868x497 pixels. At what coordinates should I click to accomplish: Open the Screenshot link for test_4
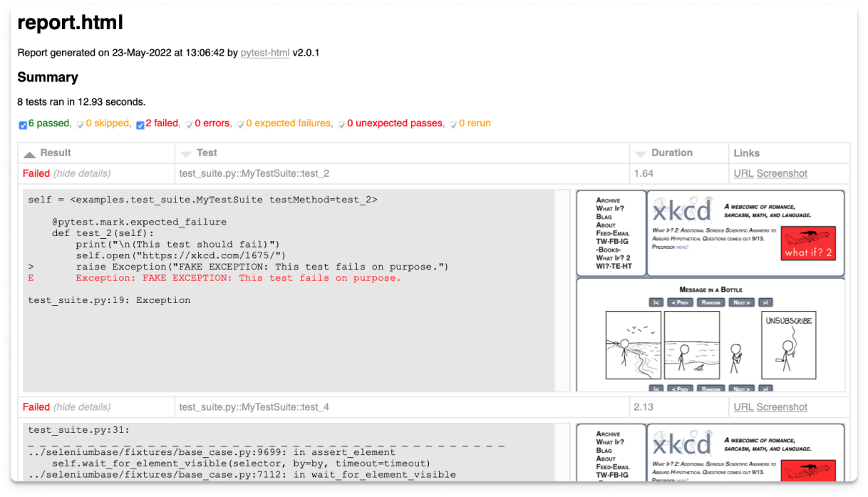tap(782, 407)
